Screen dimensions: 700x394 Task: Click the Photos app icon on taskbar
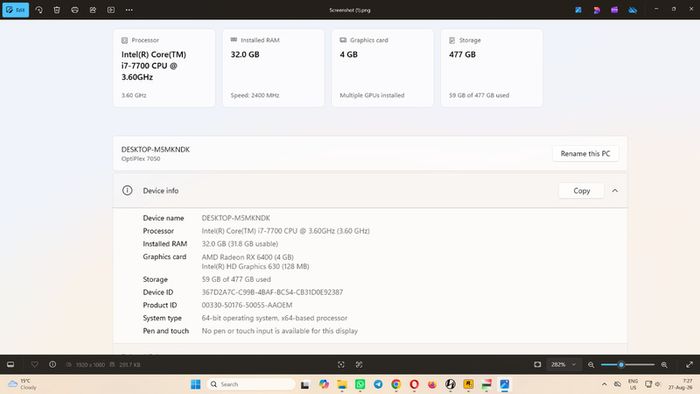[x=504, y=384]
